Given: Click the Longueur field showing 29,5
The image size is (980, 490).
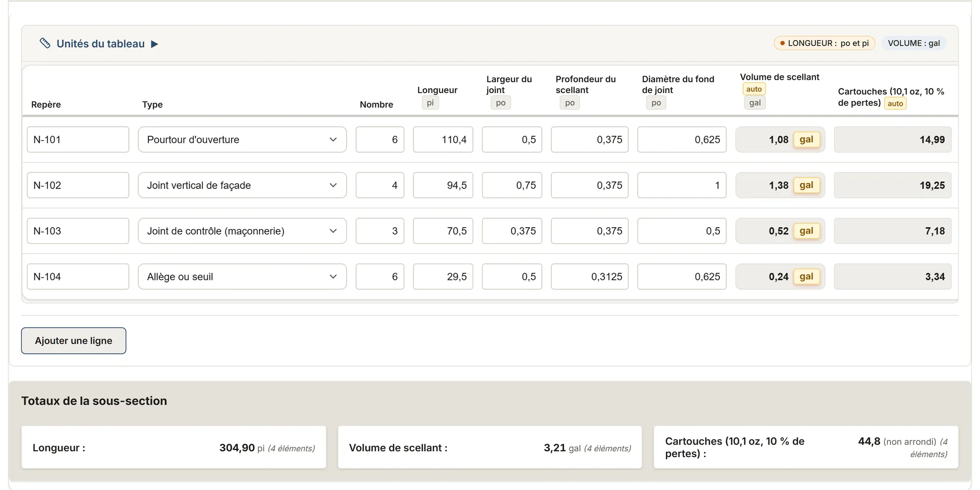Looking at the screenshot, I should pyautogui.click(x=443, y=277).
